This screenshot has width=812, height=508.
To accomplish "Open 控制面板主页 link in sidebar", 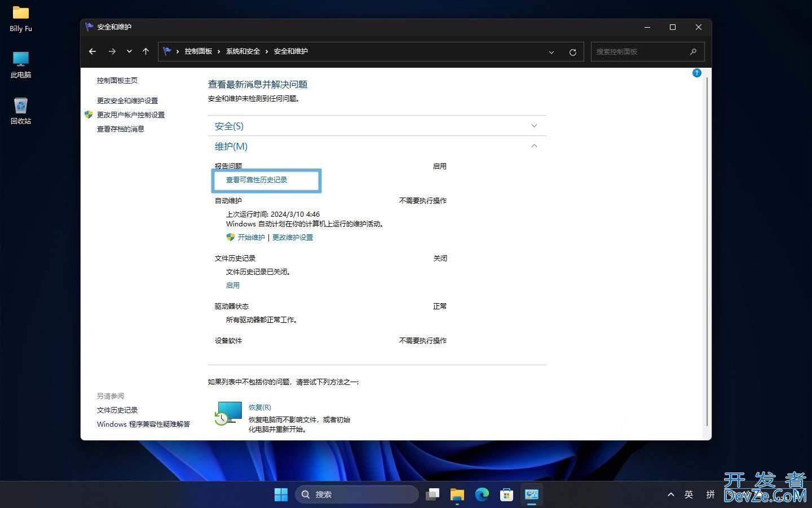I will point(117,81).
